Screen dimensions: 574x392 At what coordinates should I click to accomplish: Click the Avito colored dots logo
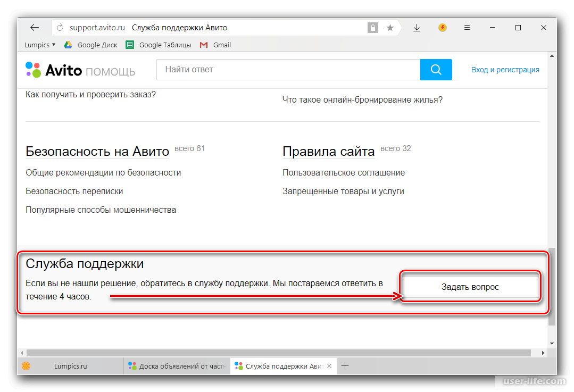pyautogui.click(x=34, y=70)
